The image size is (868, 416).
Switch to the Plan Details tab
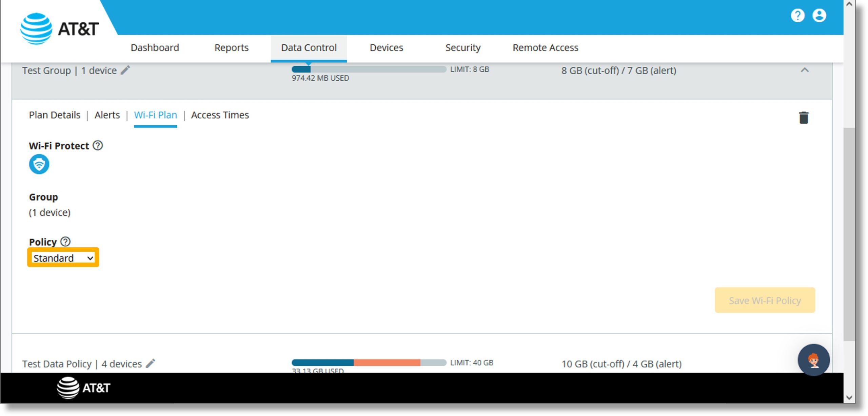point(54,115)
